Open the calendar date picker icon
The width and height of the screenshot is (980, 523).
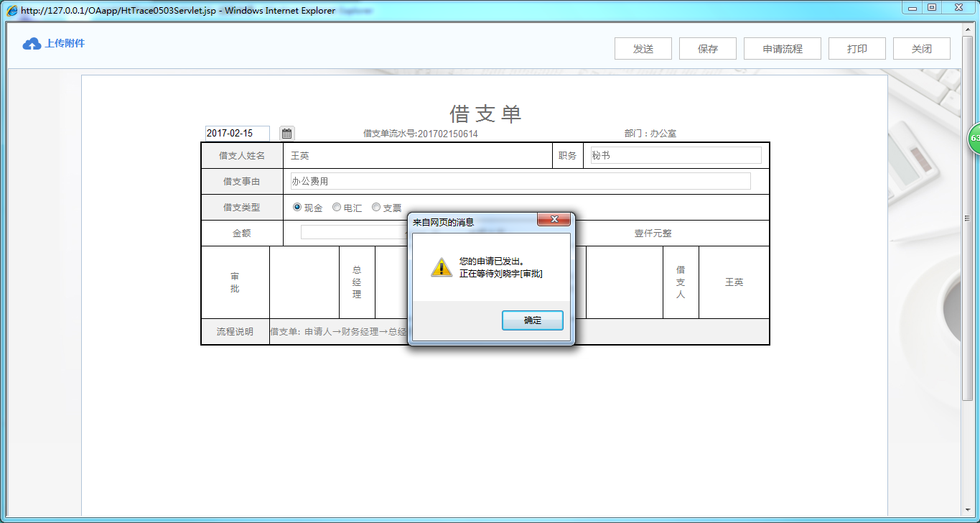click(x=286, y=133)
